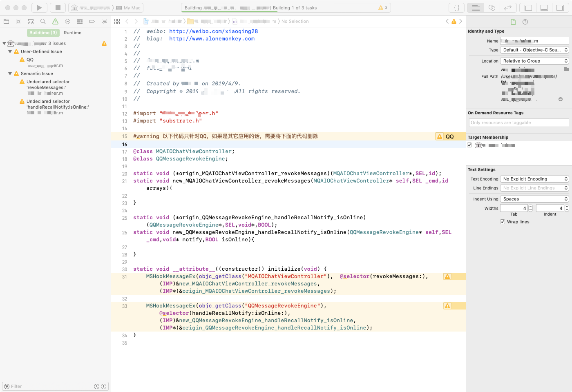
Task: Open the code snippets library braces icon
Action: 456,7
